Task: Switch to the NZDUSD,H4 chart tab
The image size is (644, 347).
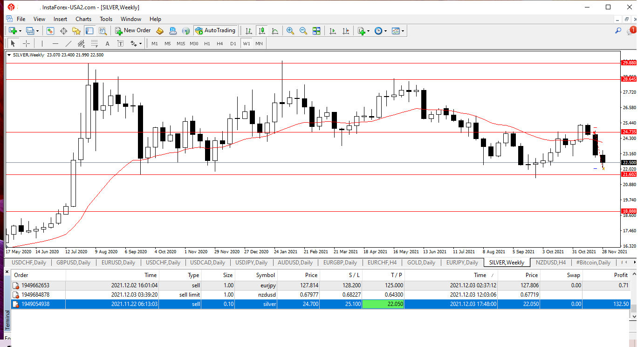Action: click(x=551, y=263)
